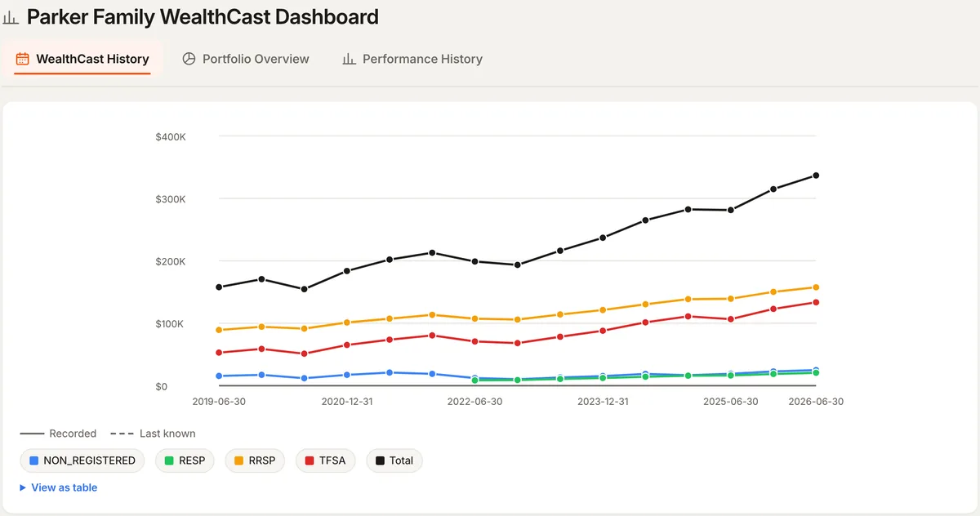This screenshot has height=516, width=980.
Task: Click the 2023-12-31 x-axis date label
Action: 604,402
